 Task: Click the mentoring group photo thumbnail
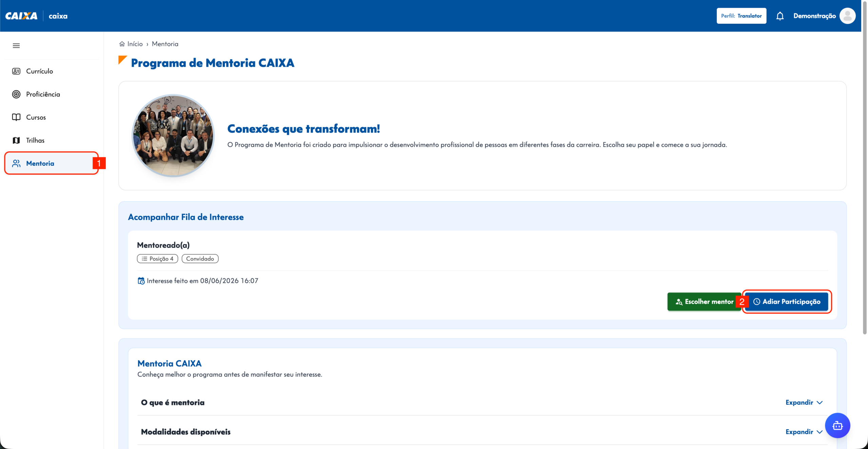[x=173, y=135]
